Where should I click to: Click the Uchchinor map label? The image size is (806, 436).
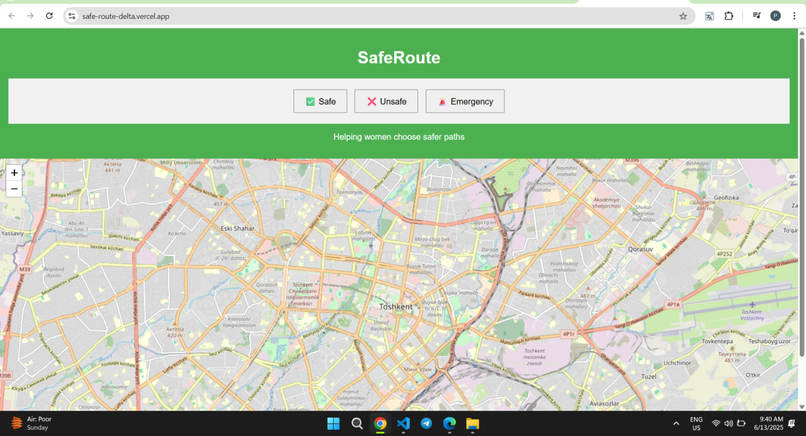677,362
